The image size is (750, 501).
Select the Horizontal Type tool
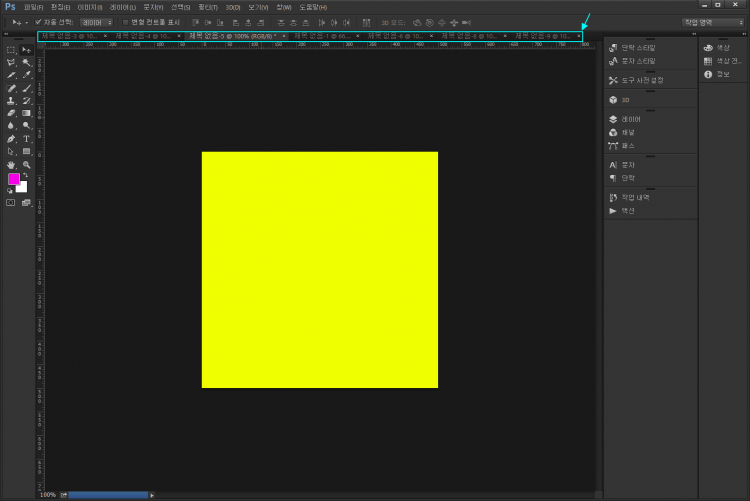tap(26, 139)
